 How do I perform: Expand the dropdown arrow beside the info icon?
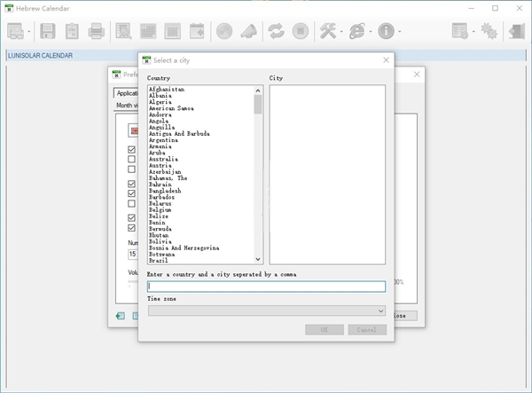tap(400, 32)
